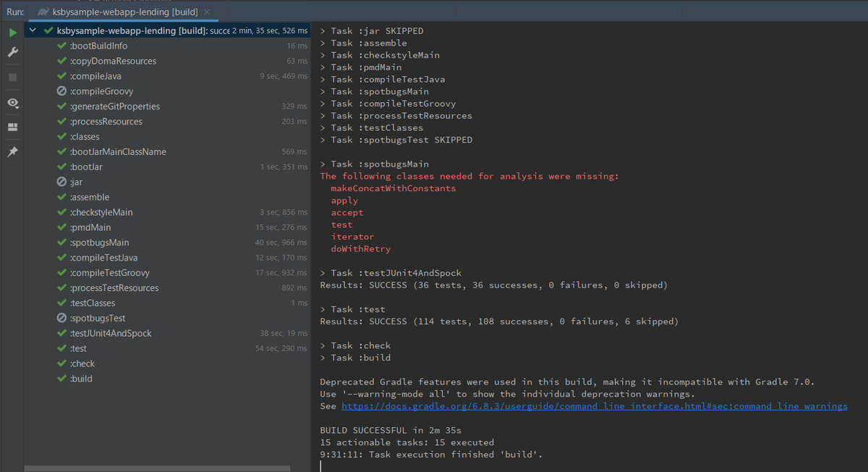Select the :test task row in tree
868x472 pixels.
167,349
